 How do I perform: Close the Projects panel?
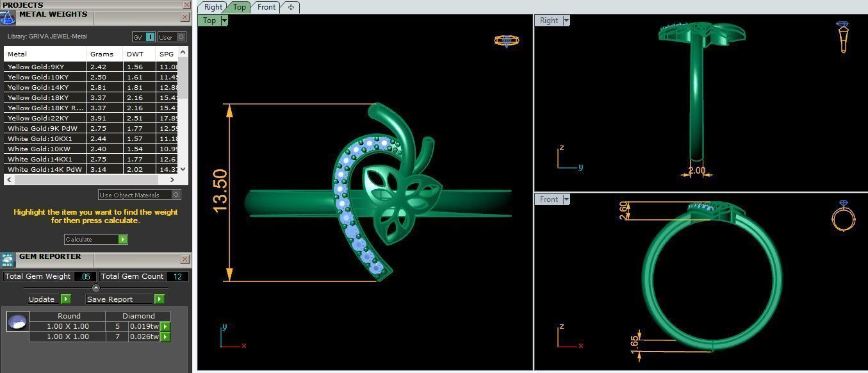tap(186, 4)
